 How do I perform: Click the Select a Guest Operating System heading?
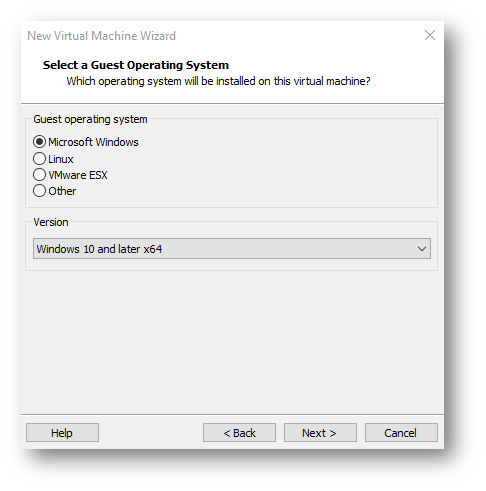(x=136, y=65)
